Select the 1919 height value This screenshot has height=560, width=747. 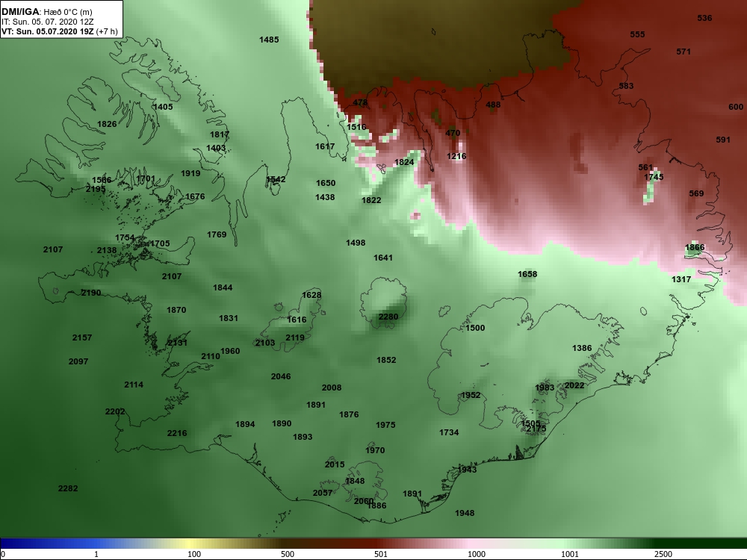[190, 173]
